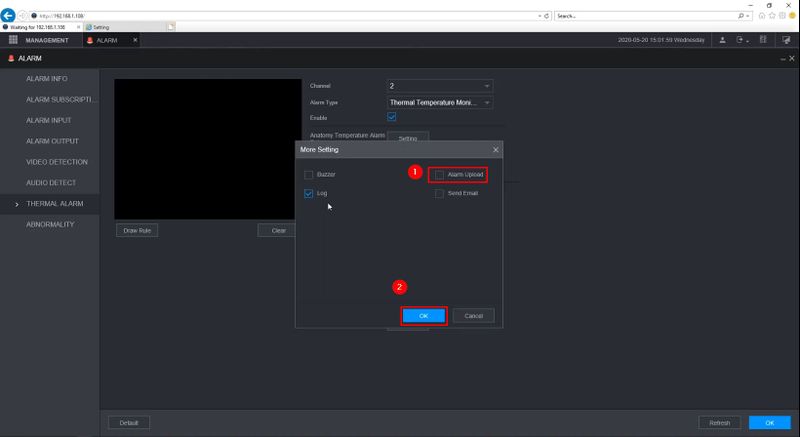This screenshot has height=437, width=800.
Task: Open the Channel dropdown
Action: [x=440, y=86]
